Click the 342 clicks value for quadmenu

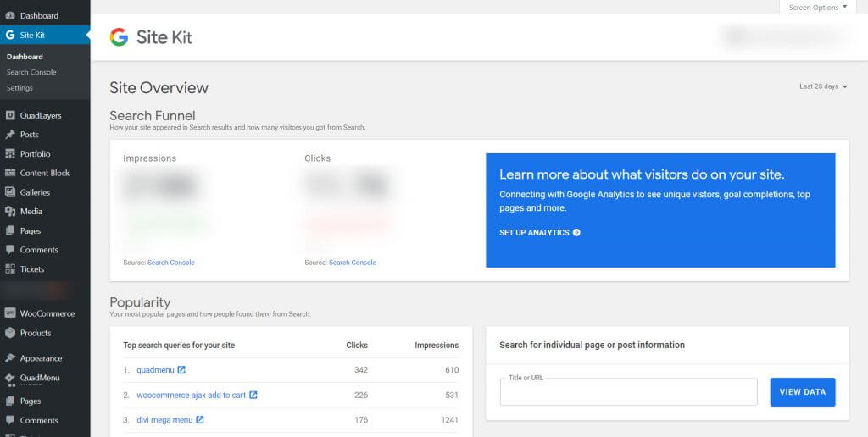click(x=361, y=369)
